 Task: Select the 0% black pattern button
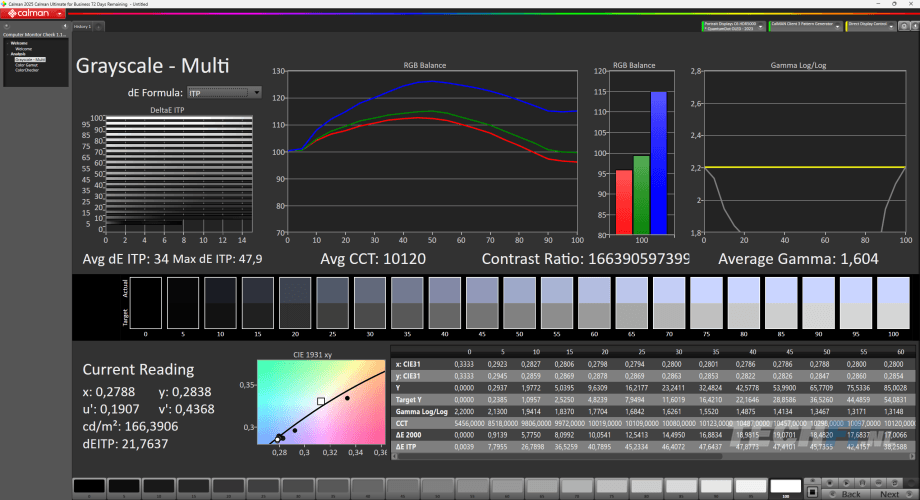pos(89,487)
